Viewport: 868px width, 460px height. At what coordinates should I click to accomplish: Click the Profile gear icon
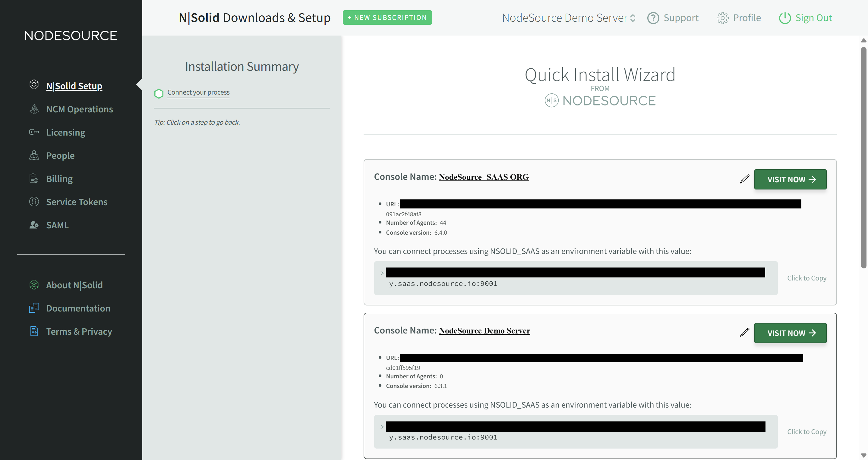[x=722, y=17]
